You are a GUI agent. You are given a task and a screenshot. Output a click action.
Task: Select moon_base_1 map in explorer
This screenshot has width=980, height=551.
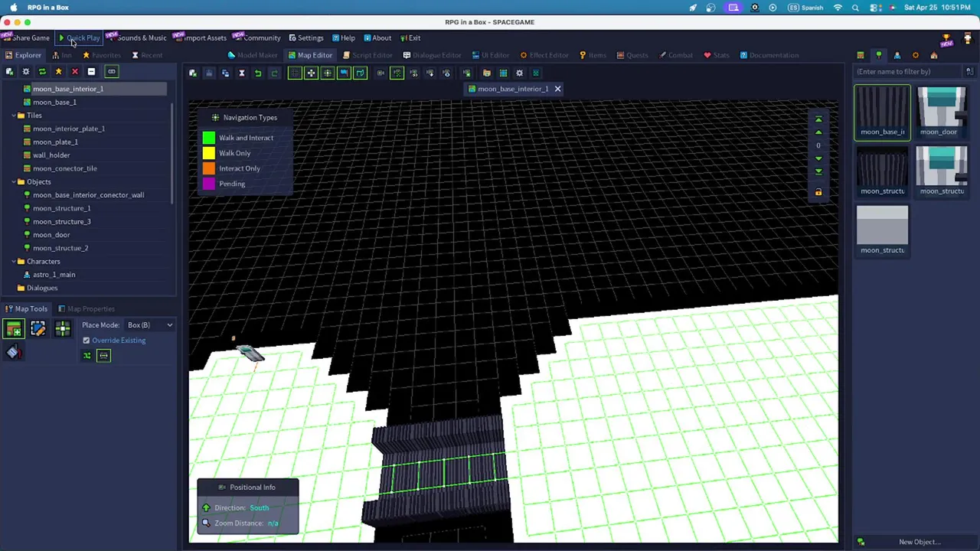coord(54,103)
